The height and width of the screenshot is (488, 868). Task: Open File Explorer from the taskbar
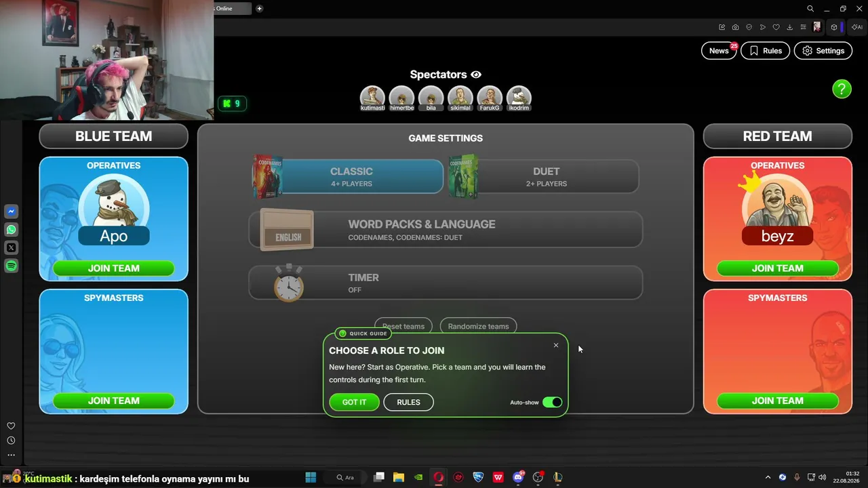tap(399, 477)
